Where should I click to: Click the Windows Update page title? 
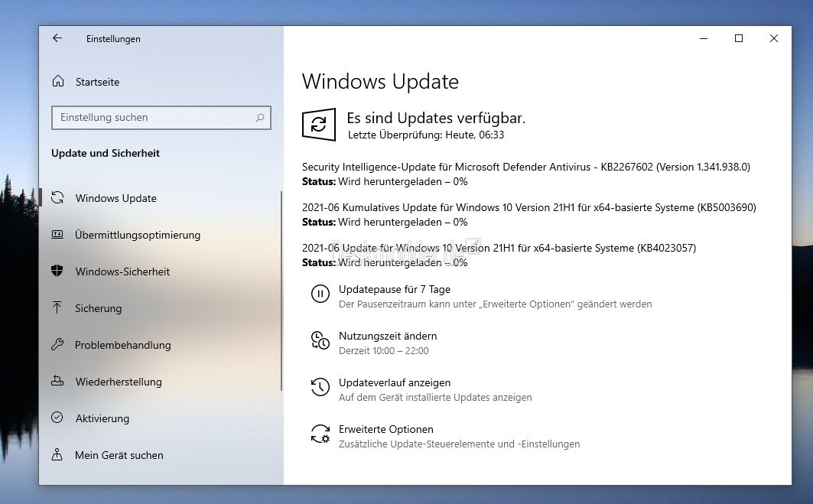[x=380, y=81]
